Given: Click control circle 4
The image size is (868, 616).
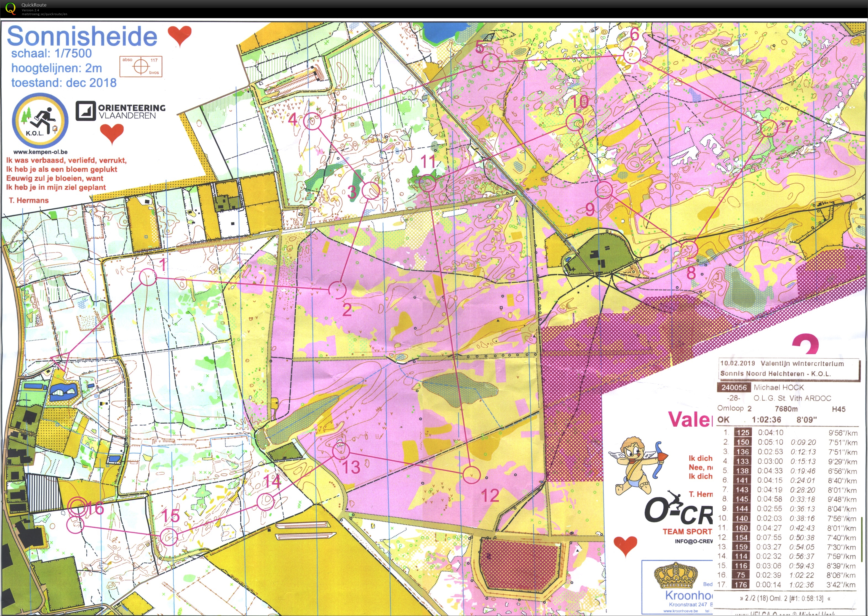Looking at the screenshot, I should 312,121.
